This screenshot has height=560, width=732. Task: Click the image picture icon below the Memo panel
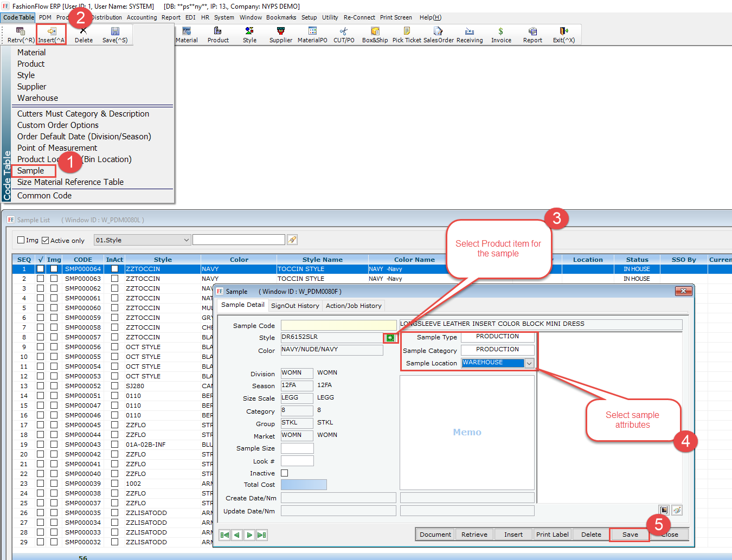click(x=664, y=510)
